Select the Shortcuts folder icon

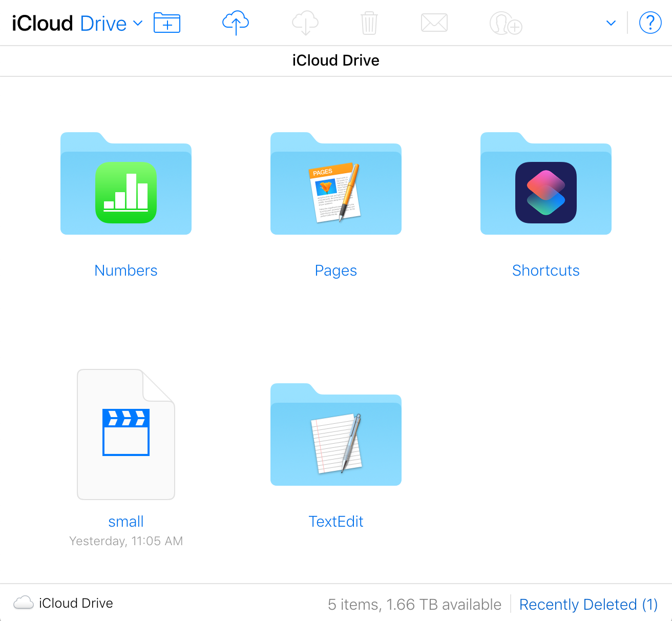[546, 183]
